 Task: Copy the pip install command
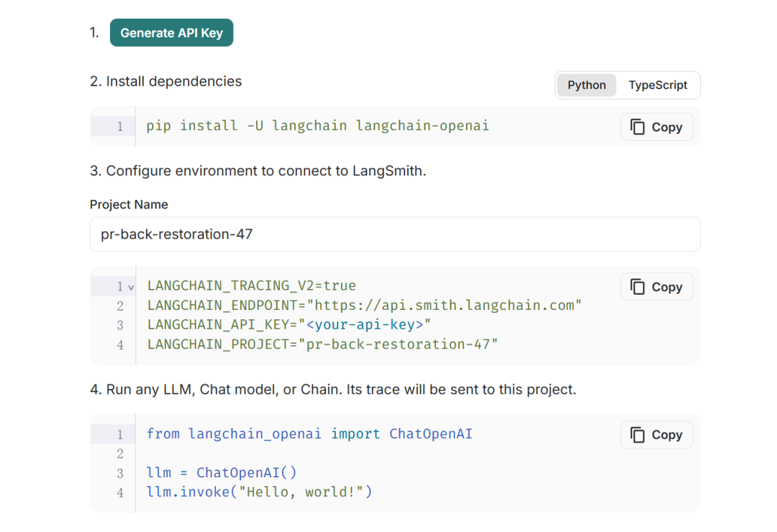point(657,127)
